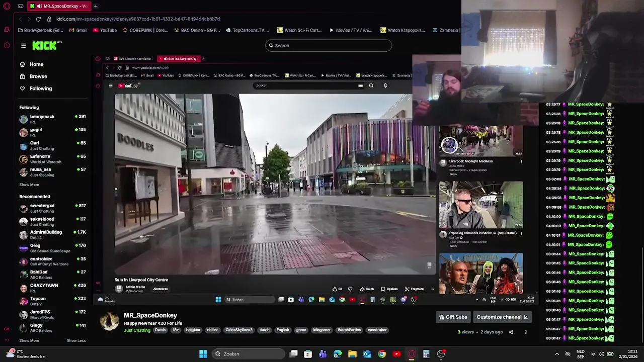Image resolution: width=644 pixels, height=362 pixels.
Task: Open followed channel Ouri
Action: (52, 145)
